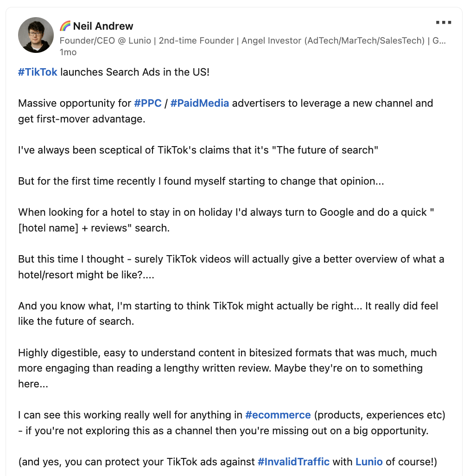The width and height of the screenshot is (470, 476).
Task: Open the #ecommerce hashtag link
Action: coord(278,415)
